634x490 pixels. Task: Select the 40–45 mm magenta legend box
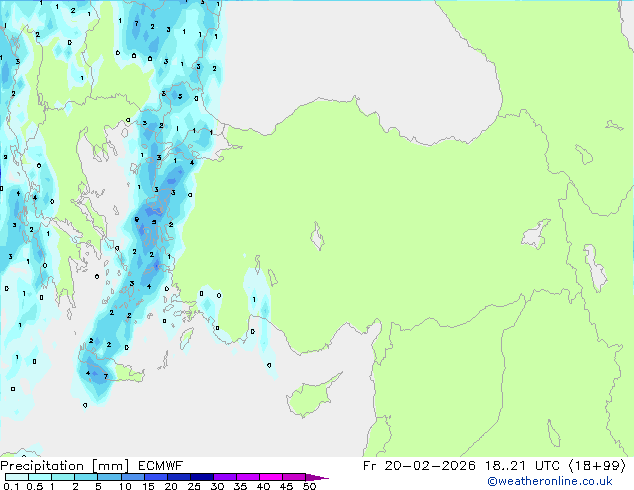[271, 477]
